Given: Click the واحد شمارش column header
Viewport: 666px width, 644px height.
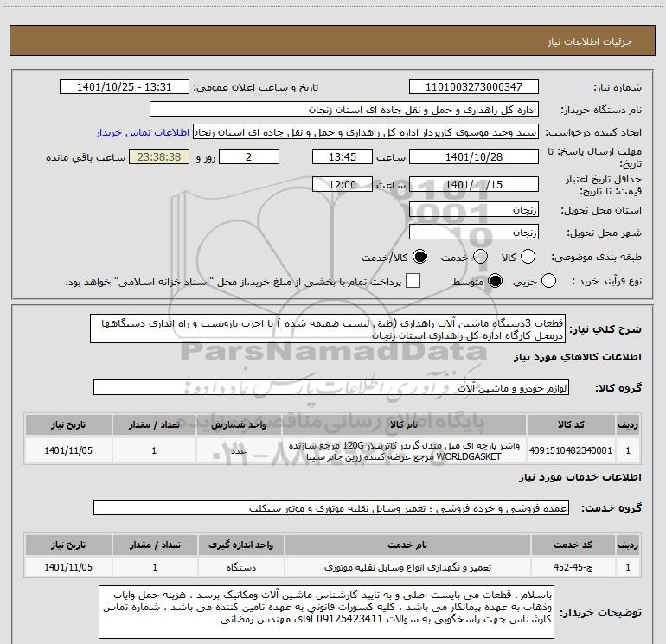Looking at the screenshot, I should pos(239,424).
